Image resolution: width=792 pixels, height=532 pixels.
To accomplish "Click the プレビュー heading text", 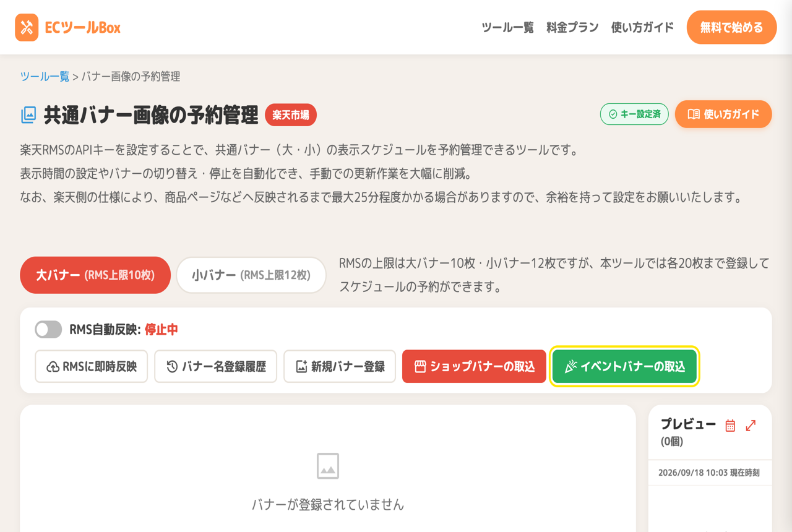I will point(688,424).
